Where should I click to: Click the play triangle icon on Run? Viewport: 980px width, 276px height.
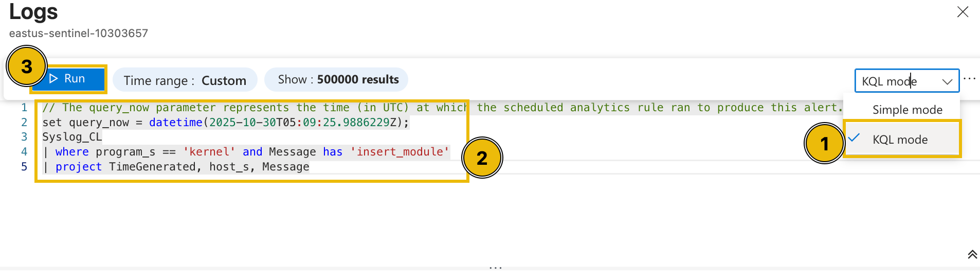53,79
